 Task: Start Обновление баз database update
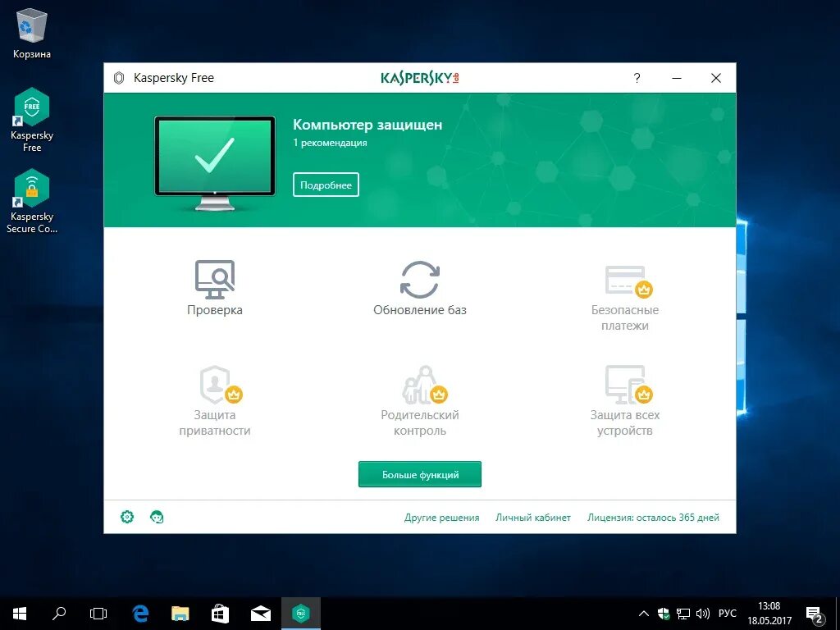tap(419, 279)
